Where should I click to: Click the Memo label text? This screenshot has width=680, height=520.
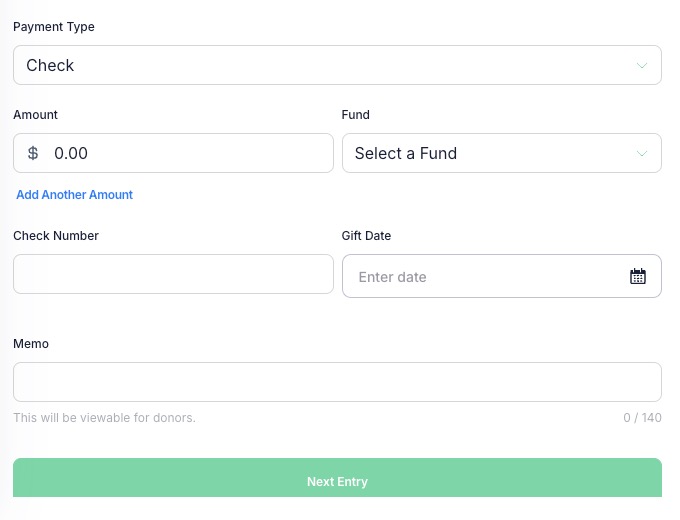31,344
